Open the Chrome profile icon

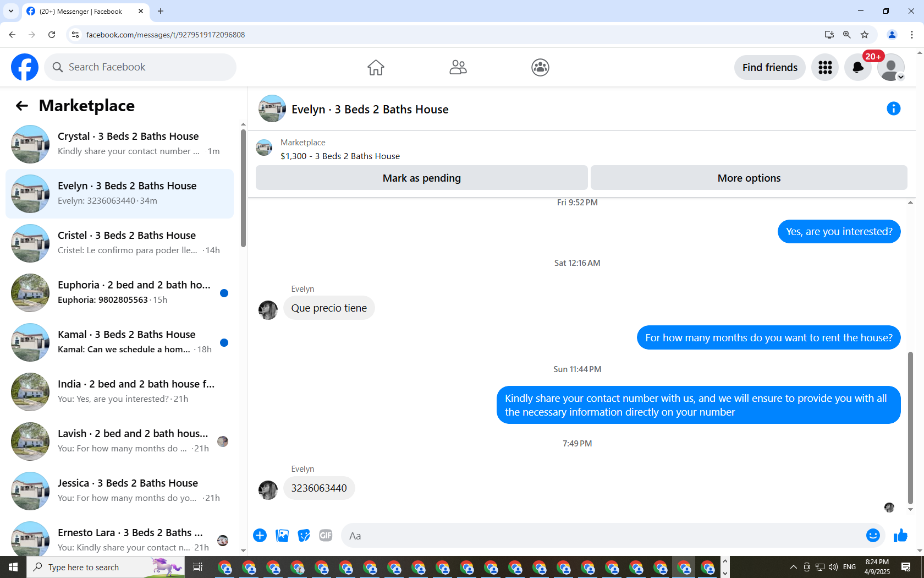click(892, 35)
